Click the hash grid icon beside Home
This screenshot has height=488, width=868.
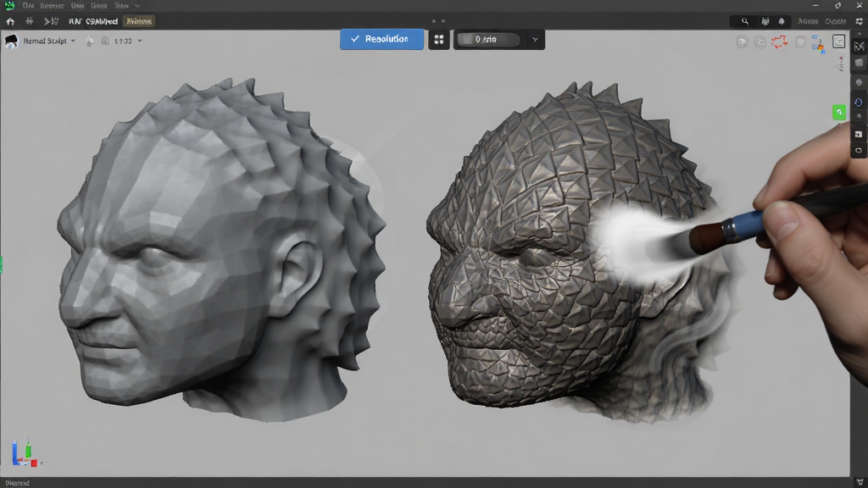coord(30,21)
